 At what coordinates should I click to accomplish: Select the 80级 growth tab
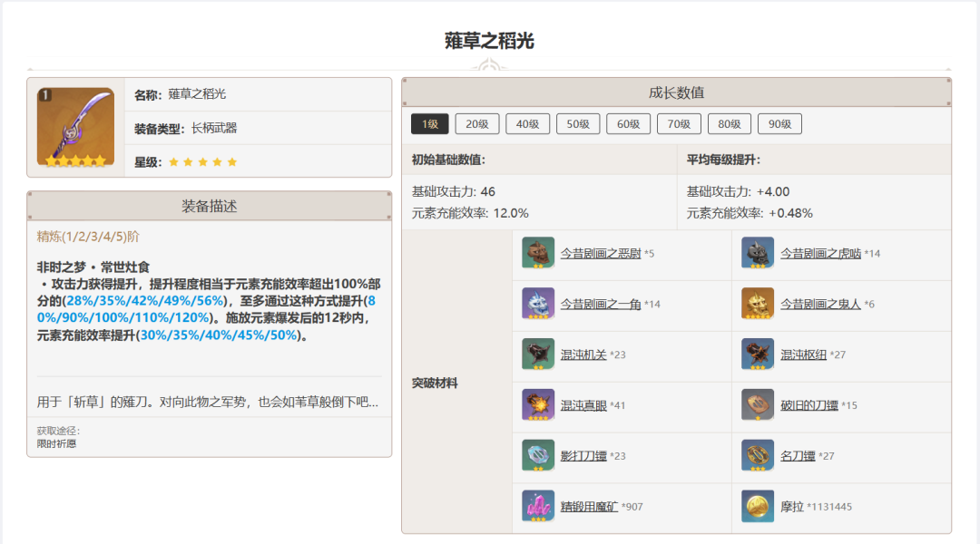[730, 124]
